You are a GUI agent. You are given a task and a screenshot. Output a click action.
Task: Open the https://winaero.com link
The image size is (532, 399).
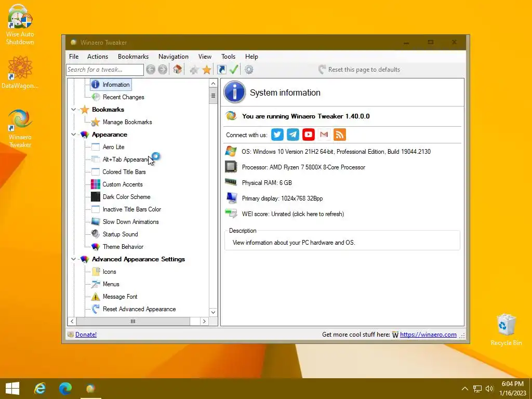[x=428, y=335]
